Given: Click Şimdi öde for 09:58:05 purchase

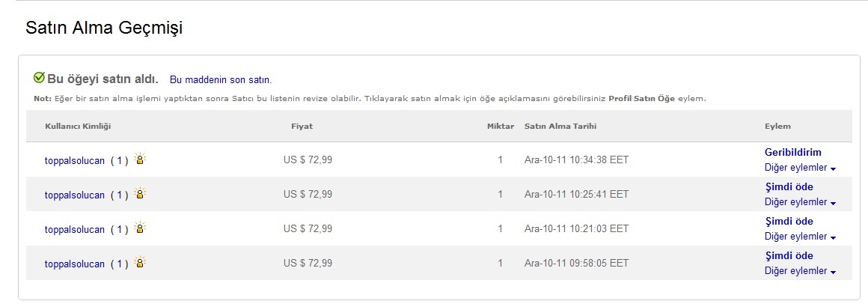Looking at the screenshot, I should pos(789,255).
